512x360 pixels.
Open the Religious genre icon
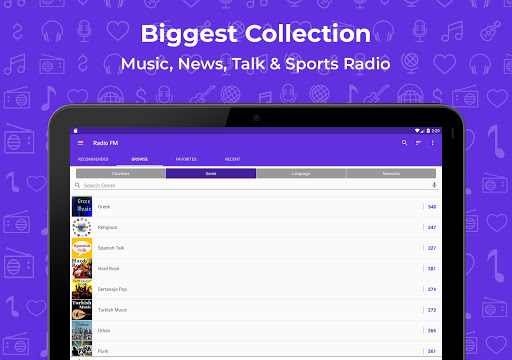tap(82, 227)
